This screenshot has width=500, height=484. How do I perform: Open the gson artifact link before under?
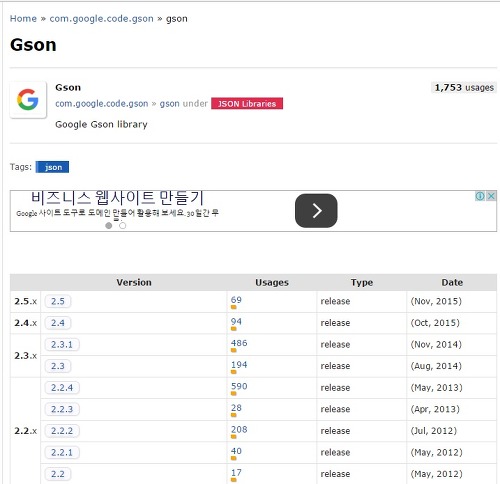pos(169,104)
